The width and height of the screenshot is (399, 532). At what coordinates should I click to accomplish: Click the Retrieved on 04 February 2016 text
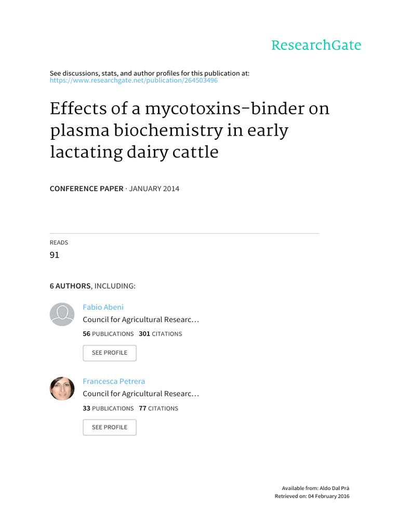coord(312,497)
